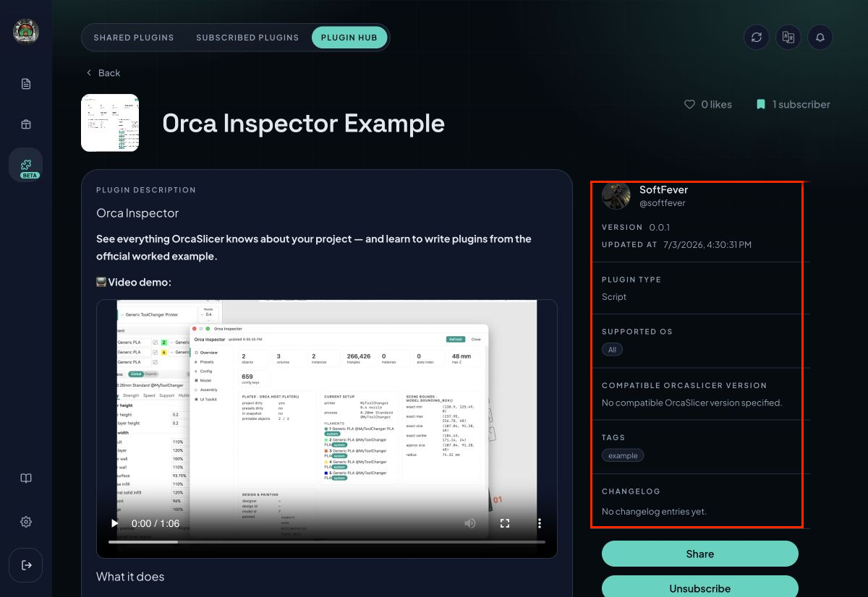This screenshot has height=597, width=868.
Task: Click SoftFever's profile avatar
Action: tap(616, 196)
